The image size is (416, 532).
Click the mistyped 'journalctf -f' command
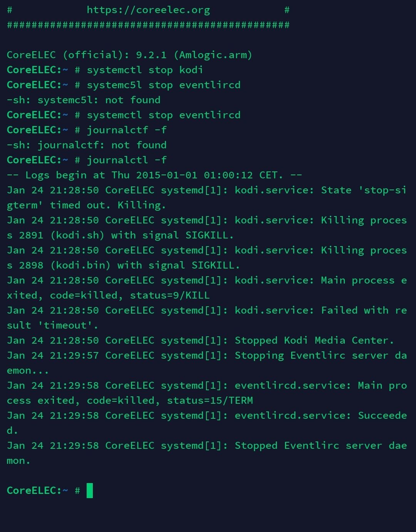point(126,130)
